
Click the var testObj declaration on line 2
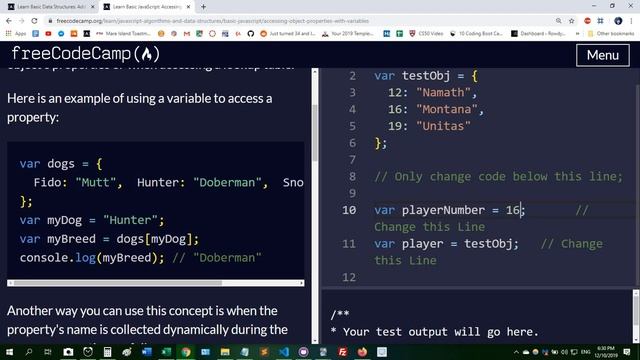[x=426, y=76]
